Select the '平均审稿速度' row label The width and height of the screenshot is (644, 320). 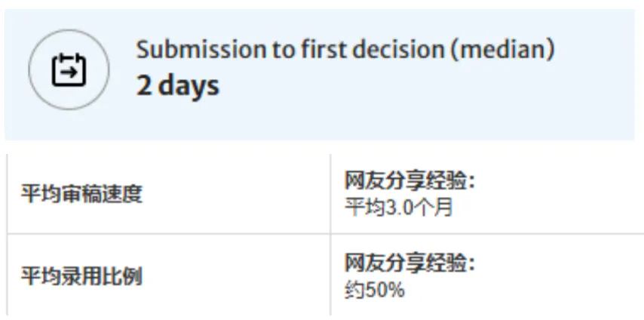pyautogui.click(x=81, y=194)
